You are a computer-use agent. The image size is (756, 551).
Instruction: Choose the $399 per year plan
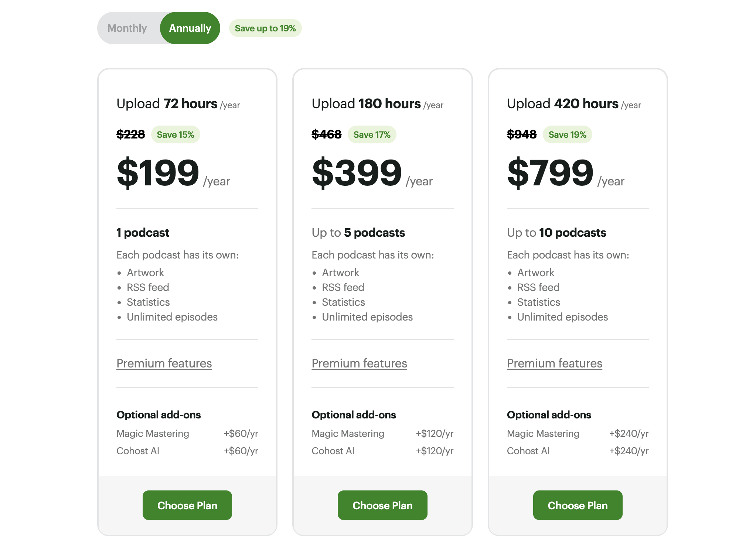[382, 505]
